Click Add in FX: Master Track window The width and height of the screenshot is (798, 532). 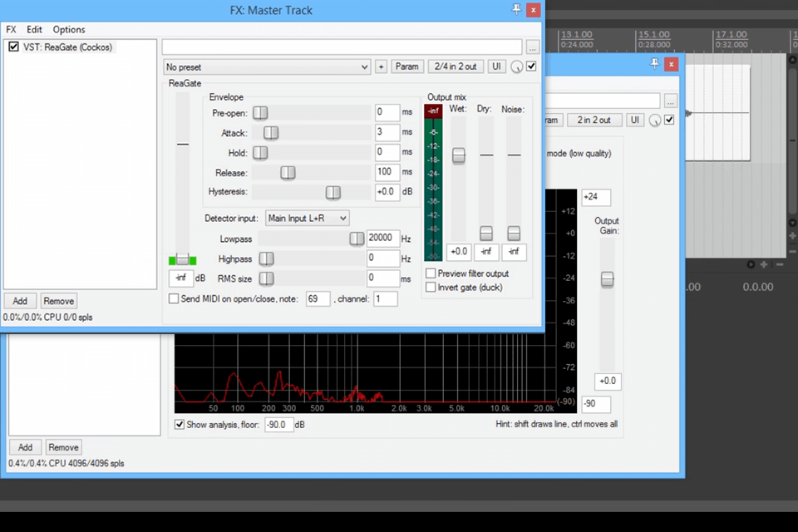[x=20, y=301]
